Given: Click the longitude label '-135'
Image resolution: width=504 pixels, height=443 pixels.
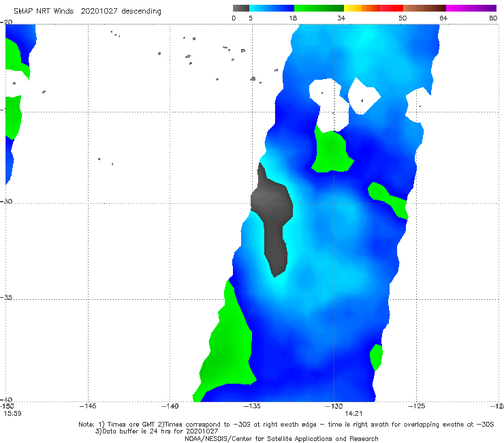Looking at the screenshot, I should pyautogui.click(x=252, y=406).
